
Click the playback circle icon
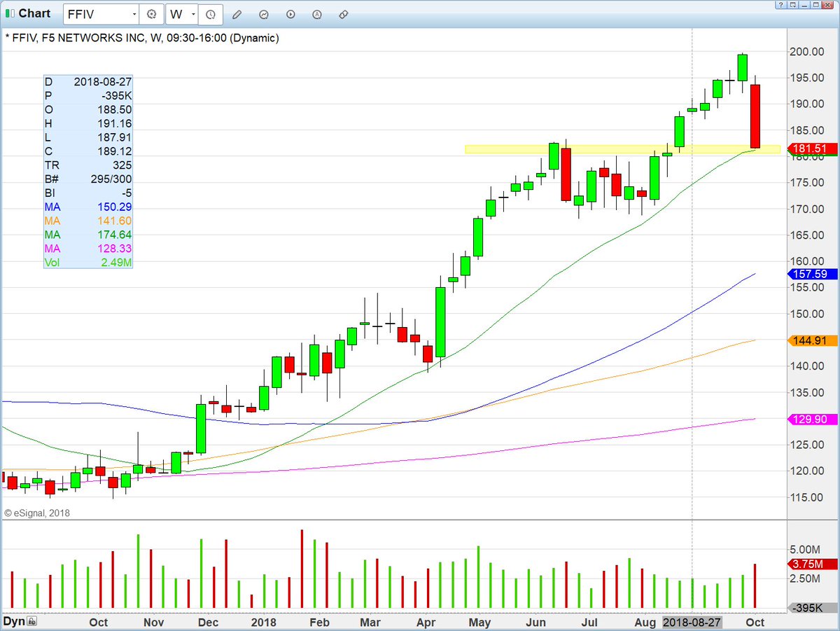click(x=290, y=14)
